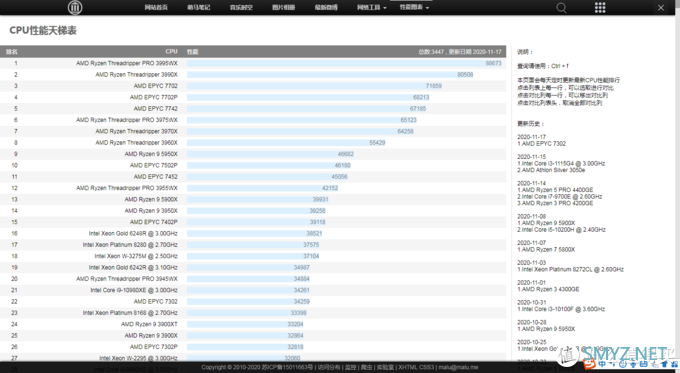This screenshot has height=373, width=680.
Task: Open the Sogou soft keyboard icon
Action: (644, 364)
